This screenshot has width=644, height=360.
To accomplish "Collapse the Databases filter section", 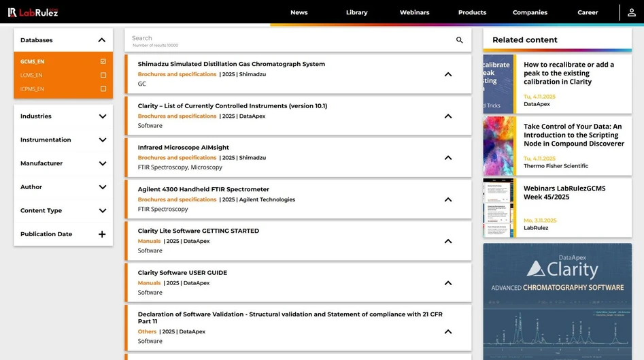I will (x=101, y=40).
